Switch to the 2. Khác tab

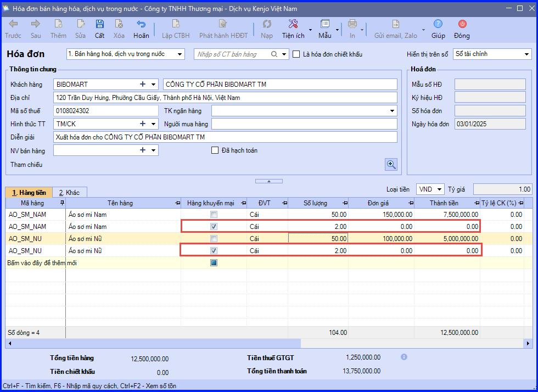(69, 193)
